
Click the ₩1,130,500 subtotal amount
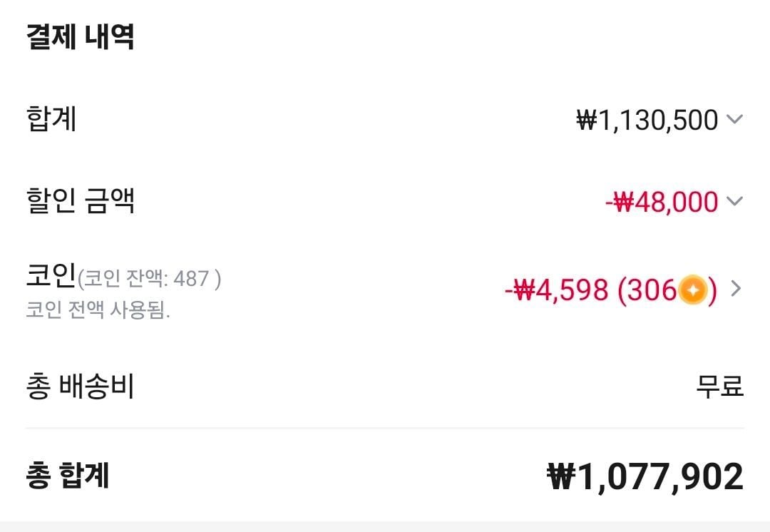[647, 120]
